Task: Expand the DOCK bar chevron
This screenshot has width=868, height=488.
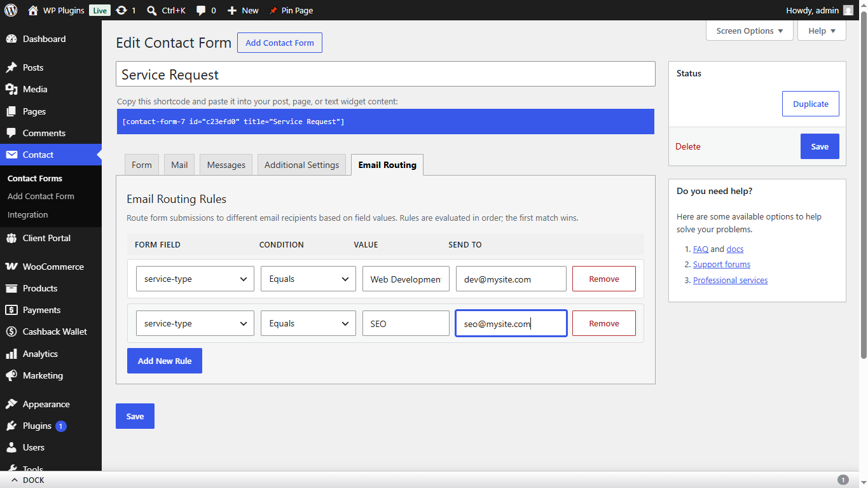Action: tap(15, 480)
